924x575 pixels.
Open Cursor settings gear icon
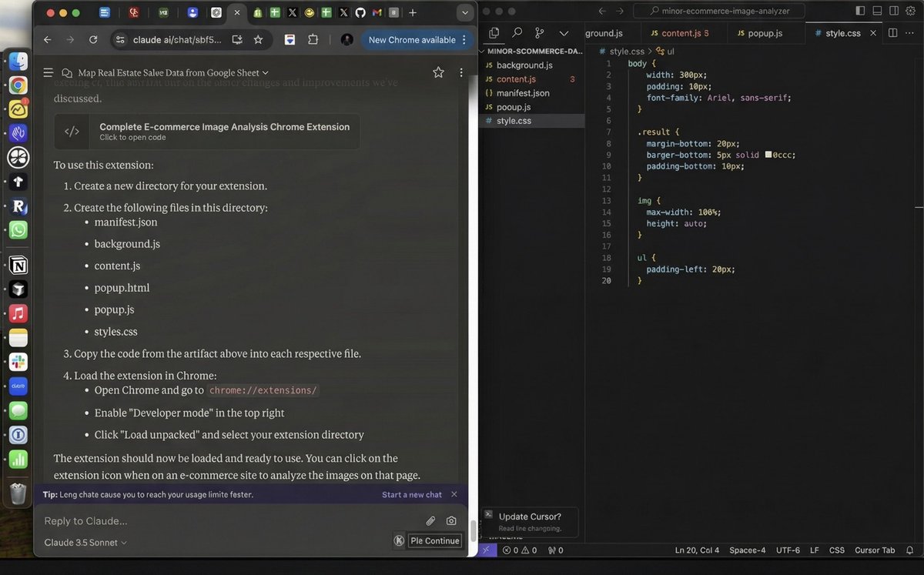[x=912, y=11]
